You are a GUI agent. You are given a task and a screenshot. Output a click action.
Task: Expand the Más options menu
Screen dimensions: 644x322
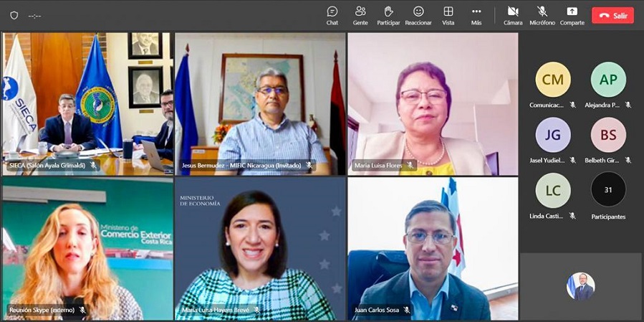tap(476, 15)
